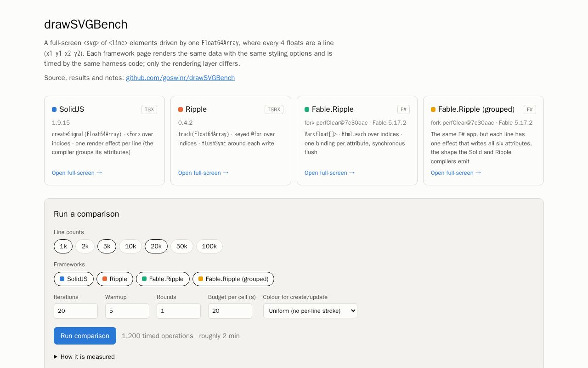Image resolution: width=588 pixels, height=368 pixels.
Task: Click the 1,200 timed operations estimate
Action: [181, 336]
